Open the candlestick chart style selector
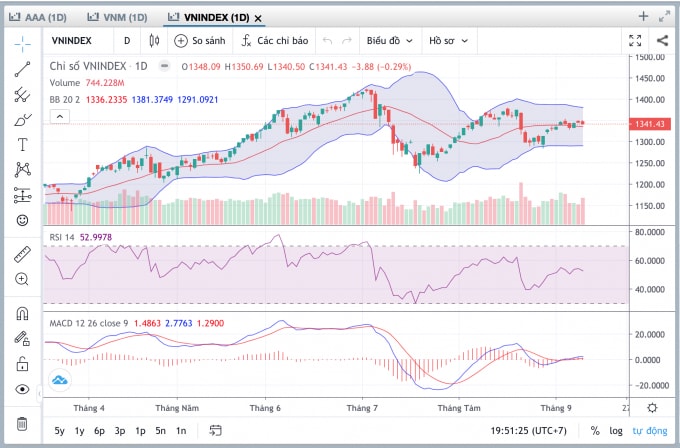 pyautogui.click(x=154, y=41)
